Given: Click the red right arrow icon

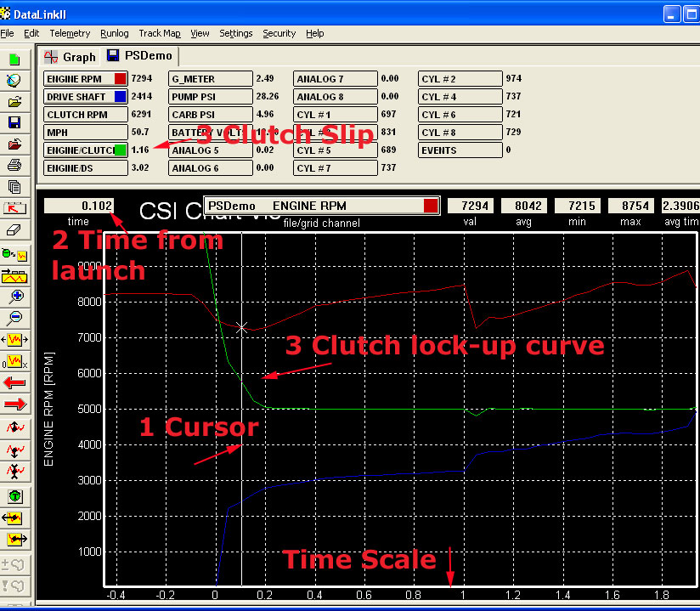Looking at the screenshot, I should point(14,404).
